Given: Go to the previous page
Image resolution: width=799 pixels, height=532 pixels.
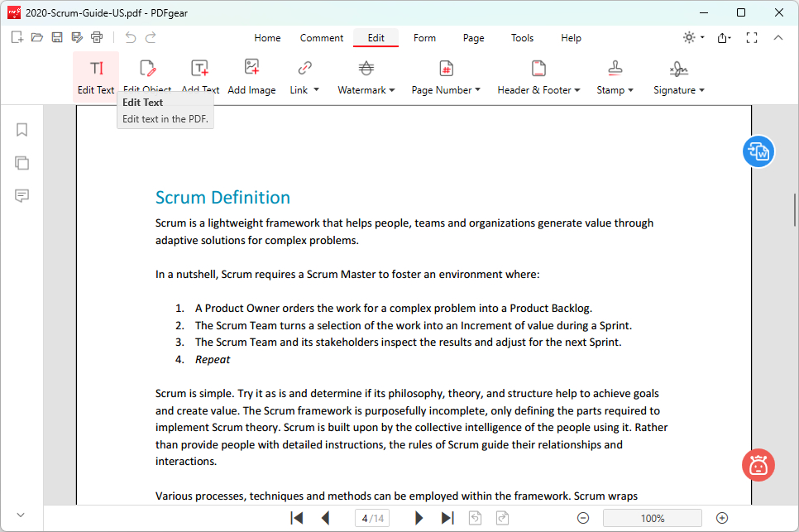Looking at the screenshot, I should (x=326, y=518).
